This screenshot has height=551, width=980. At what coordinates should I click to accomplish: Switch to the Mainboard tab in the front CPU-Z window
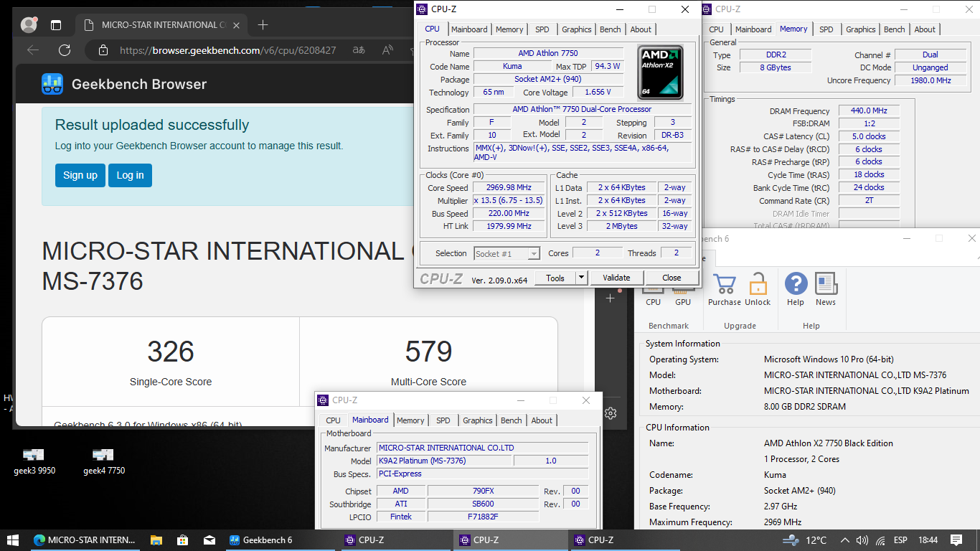click(x=469, y=29)
